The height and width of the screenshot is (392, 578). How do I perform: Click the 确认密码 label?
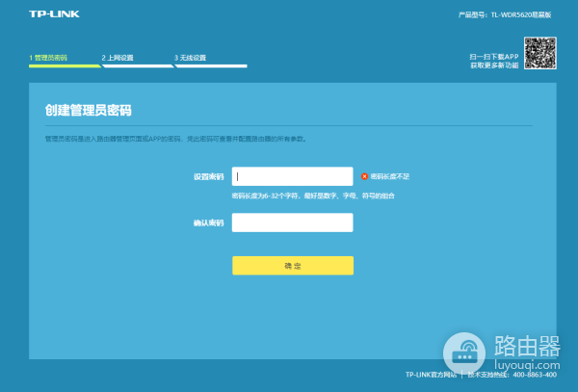pos(208,222)
